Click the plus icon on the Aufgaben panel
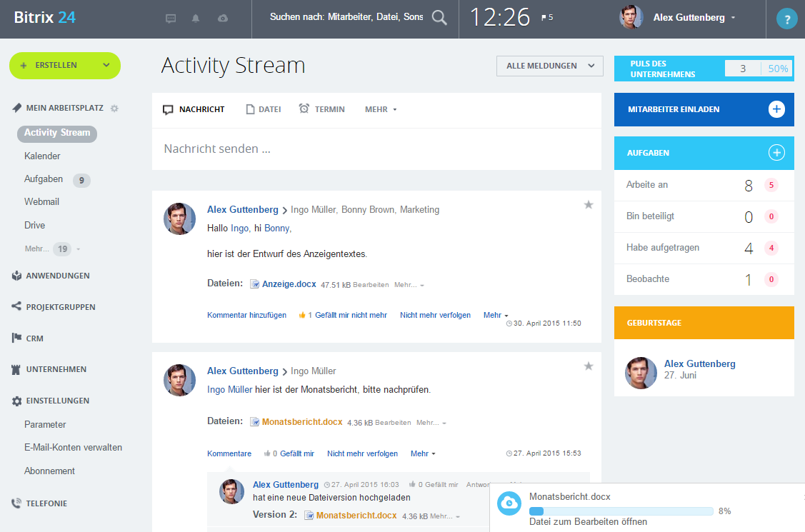This screenshot has width=805, height=532. pos(776,153)
